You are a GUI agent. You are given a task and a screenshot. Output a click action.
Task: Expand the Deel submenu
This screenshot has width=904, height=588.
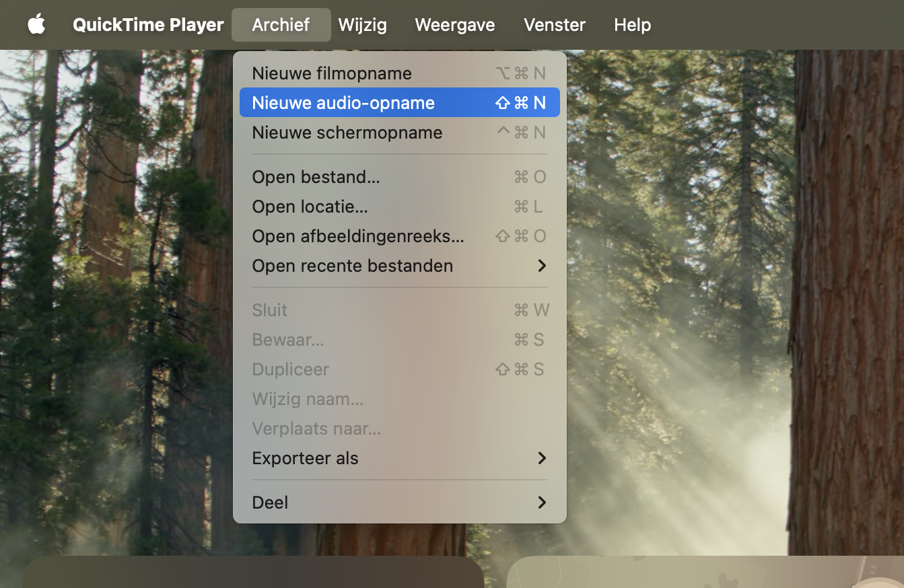click(400, 503)
